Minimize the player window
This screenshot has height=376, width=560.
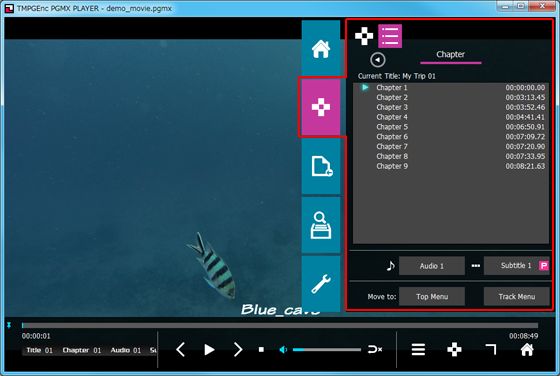(x=505, y=6)
